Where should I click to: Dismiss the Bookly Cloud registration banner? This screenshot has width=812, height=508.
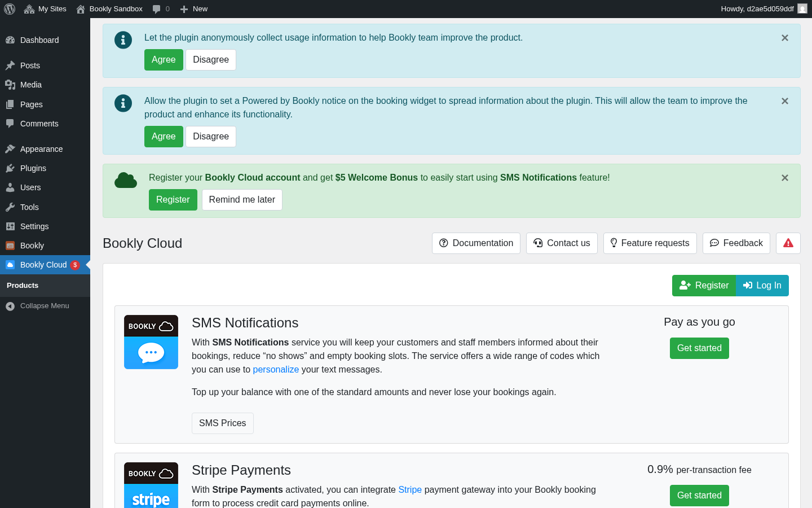[785, 178]
